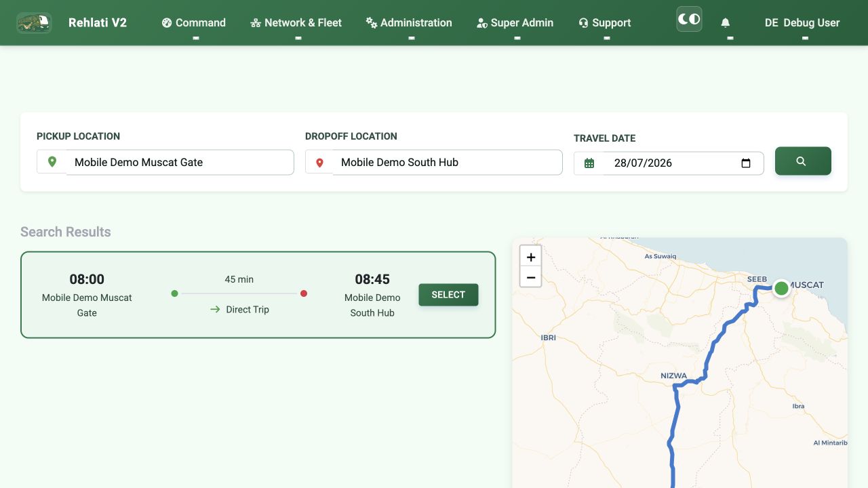Click the SEEB label on the map
Image resolution: width=868 pixels, height=488 pixels.
click(x=757, y=279)
